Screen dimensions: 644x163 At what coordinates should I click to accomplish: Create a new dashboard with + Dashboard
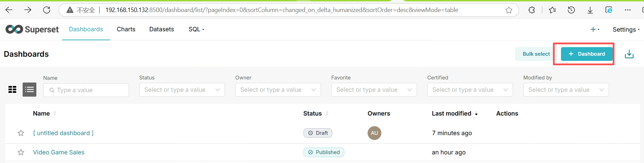click(587, 54)
